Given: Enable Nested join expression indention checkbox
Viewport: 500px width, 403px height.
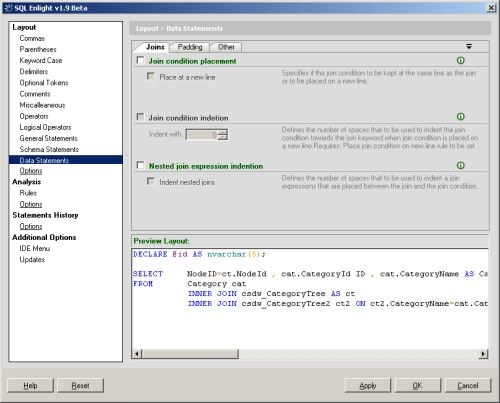Looking at the screenshot, I should [x=141, y=165].
